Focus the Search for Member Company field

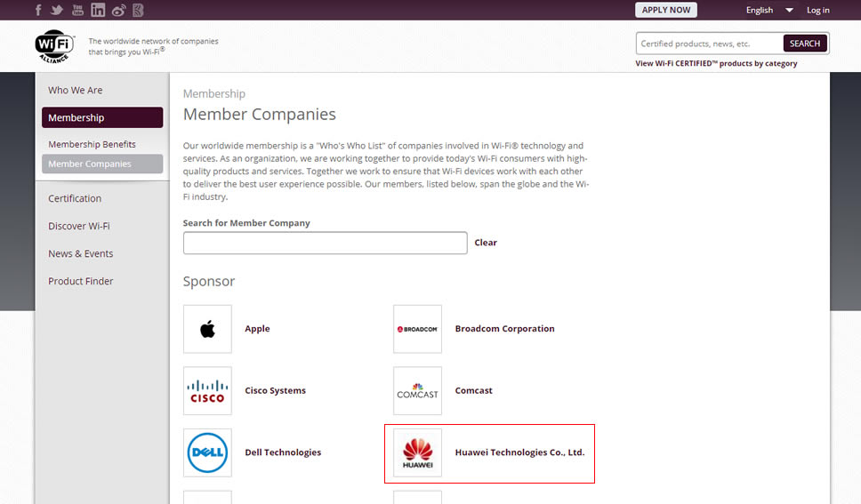[325, 243]
